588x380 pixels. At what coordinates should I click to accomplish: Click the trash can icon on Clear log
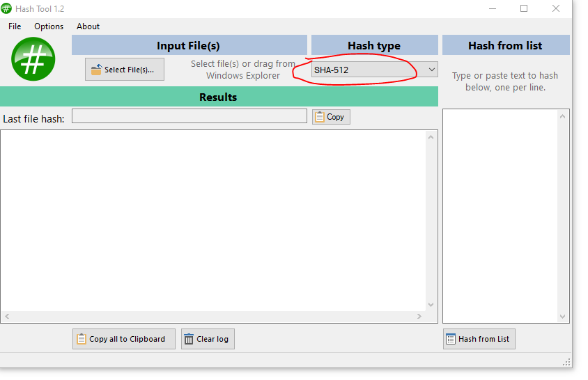(189, 339)
